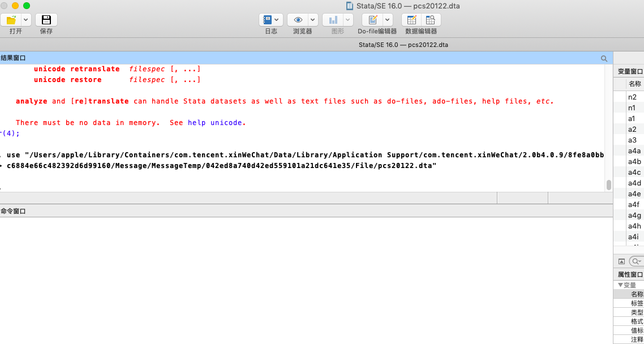Select variable a4d in Variables window
Image resolution: width=644 pixels, height=344 pixels.
click(634, 183)
